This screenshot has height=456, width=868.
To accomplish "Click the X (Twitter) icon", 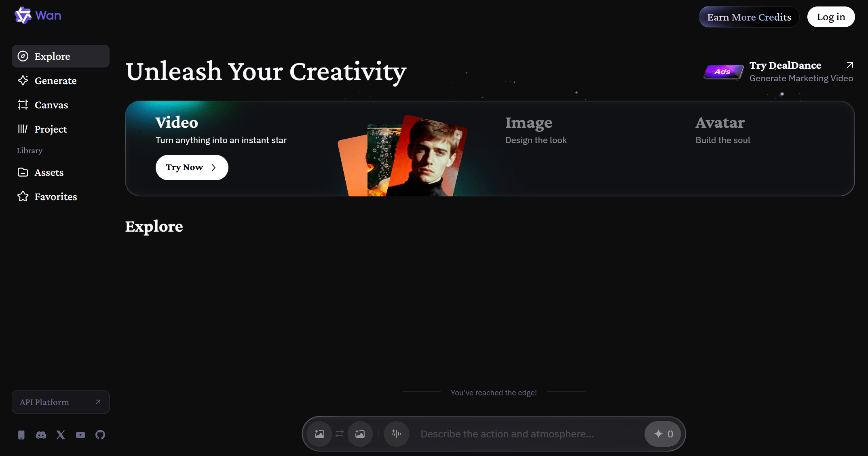I will click(61, 435).
